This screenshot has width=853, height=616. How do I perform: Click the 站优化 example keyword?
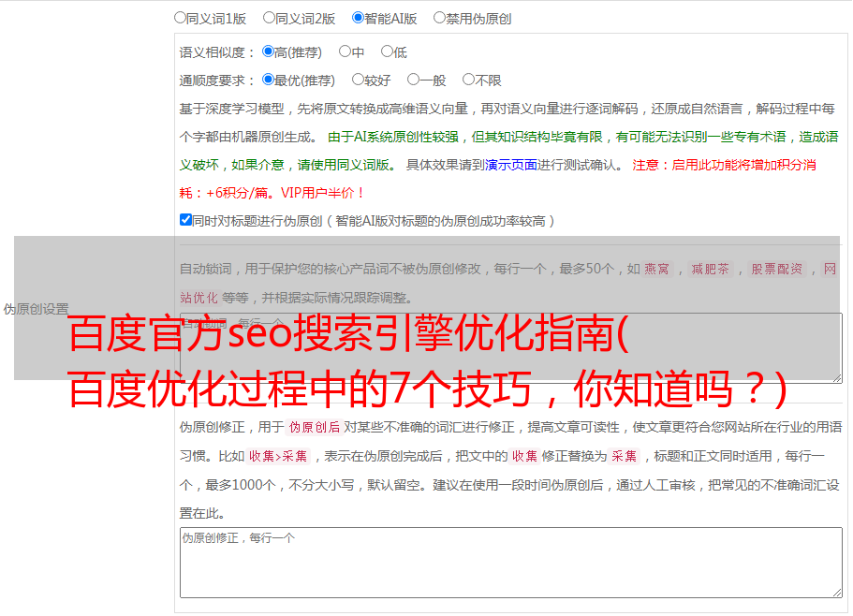coord(199,298)
